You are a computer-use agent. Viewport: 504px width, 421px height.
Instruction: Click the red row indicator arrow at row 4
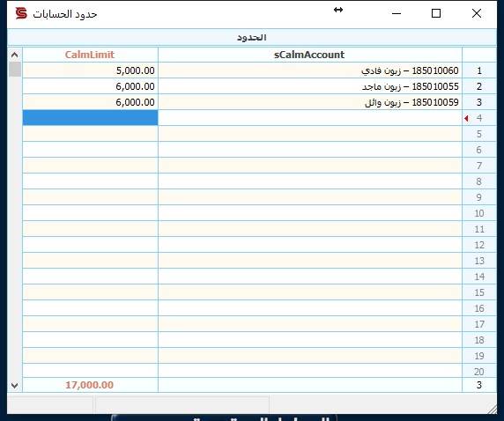coord(466,119)
